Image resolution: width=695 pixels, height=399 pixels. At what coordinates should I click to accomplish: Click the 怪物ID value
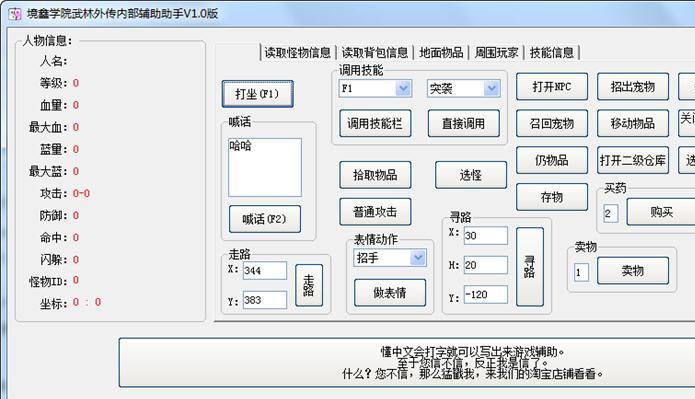tap(76, 280)
